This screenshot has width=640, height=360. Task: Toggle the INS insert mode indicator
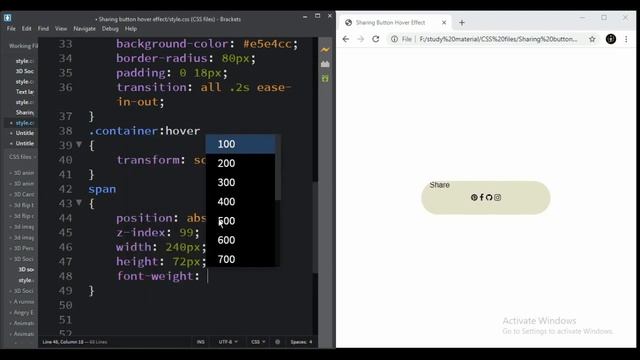pyautogui.click(x=200, y=342)
